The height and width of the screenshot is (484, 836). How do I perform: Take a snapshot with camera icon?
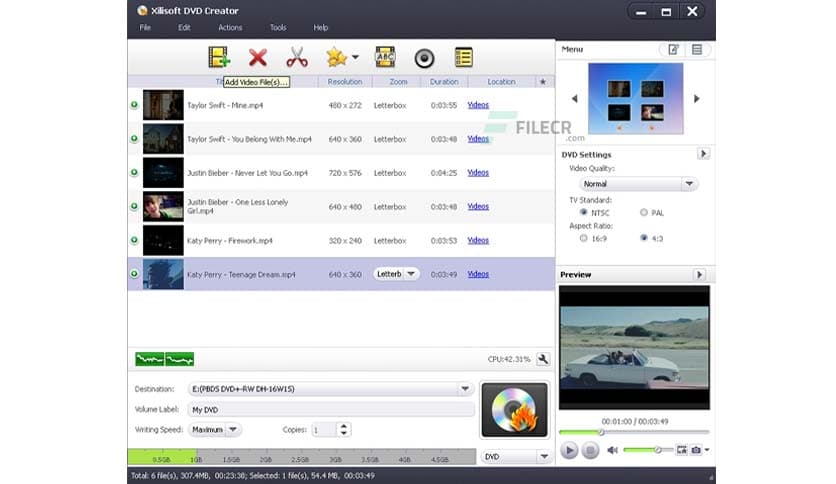point(696,450)
